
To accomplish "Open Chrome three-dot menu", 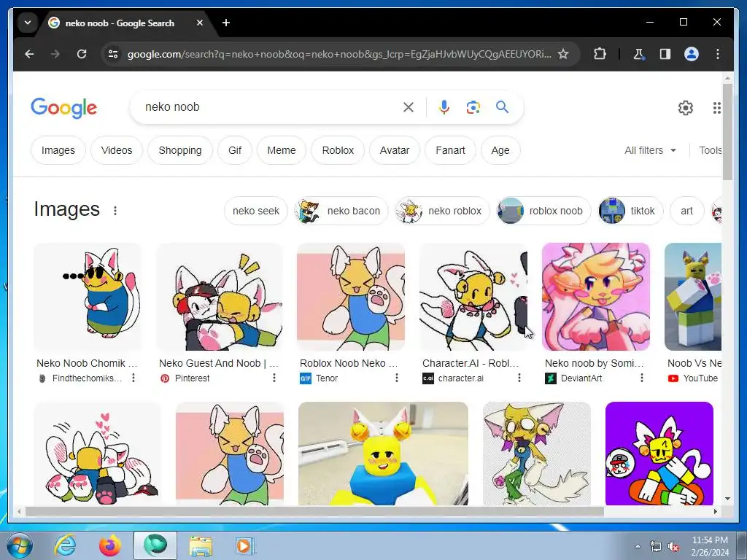I will [x=718, y=54].
